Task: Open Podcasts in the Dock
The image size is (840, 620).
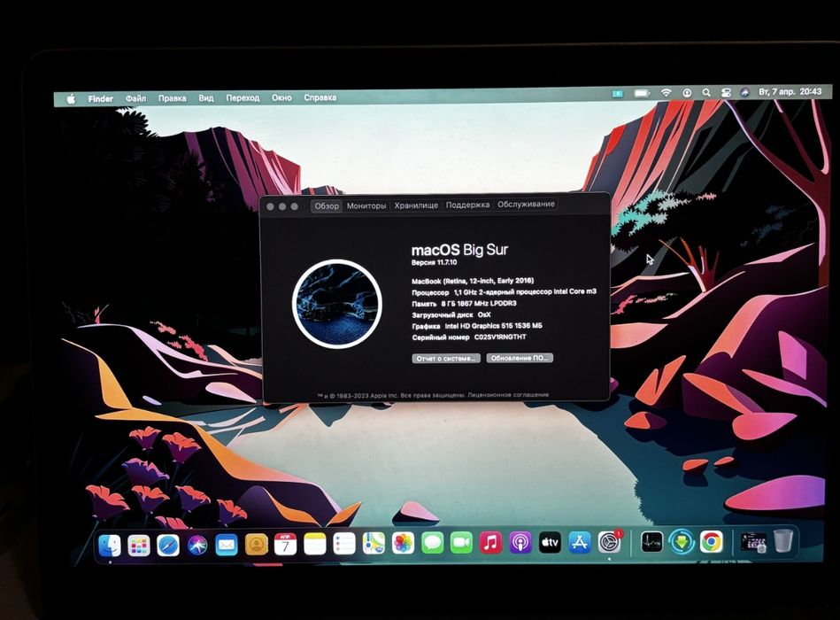Action: point(520,542)
